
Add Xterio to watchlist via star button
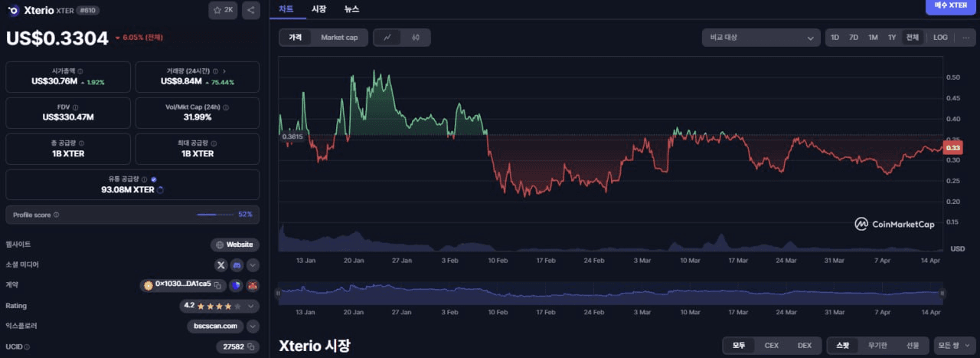tap(223, 10)
